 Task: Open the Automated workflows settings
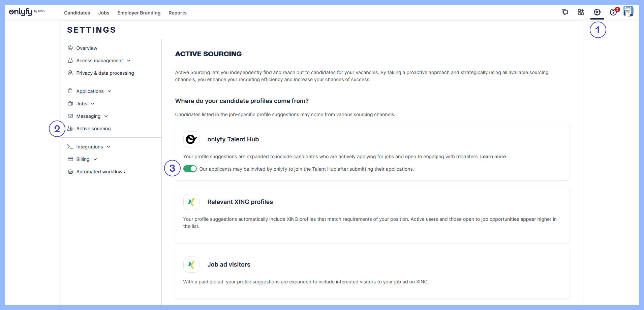[x=100, y=171]
